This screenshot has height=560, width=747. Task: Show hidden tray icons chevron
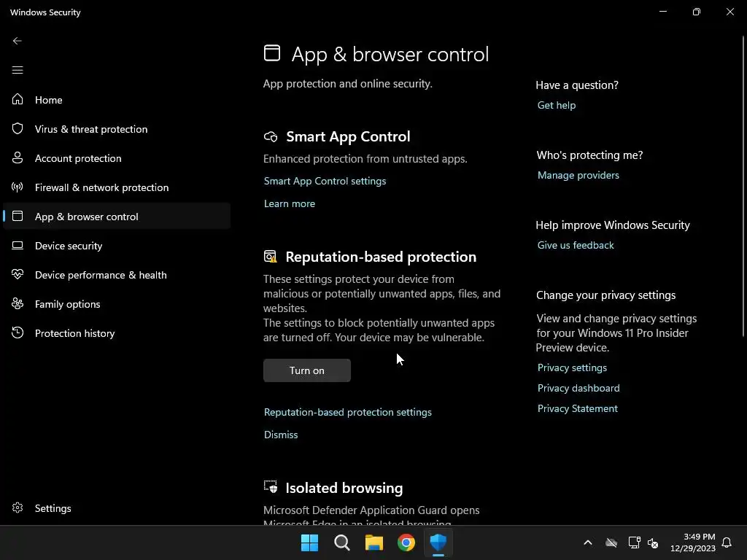click(588, 542)
